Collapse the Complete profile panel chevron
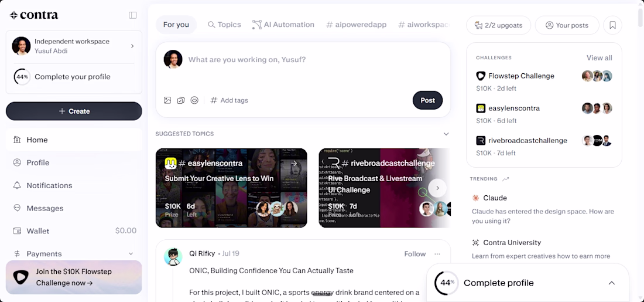 [x=612, y=283]
